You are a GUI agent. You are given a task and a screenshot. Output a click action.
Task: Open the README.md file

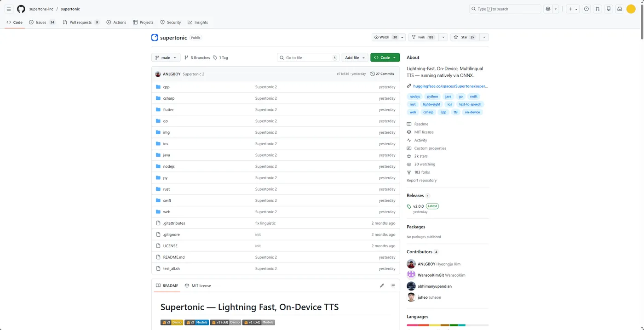click(174, 257)
